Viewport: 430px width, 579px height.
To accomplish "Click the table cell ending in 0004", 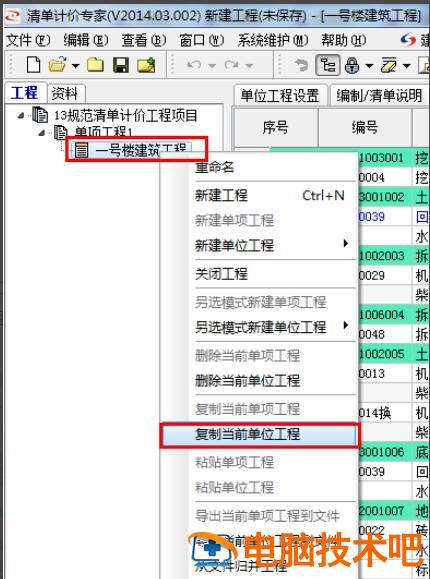I will (x=385, y=178).
